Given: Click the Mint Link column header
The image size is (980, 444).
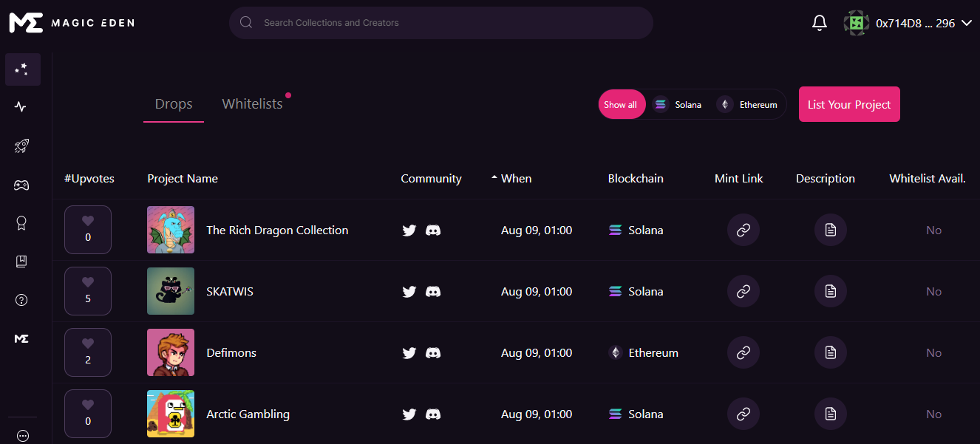Looking at the screenshot, I should 739,178.
